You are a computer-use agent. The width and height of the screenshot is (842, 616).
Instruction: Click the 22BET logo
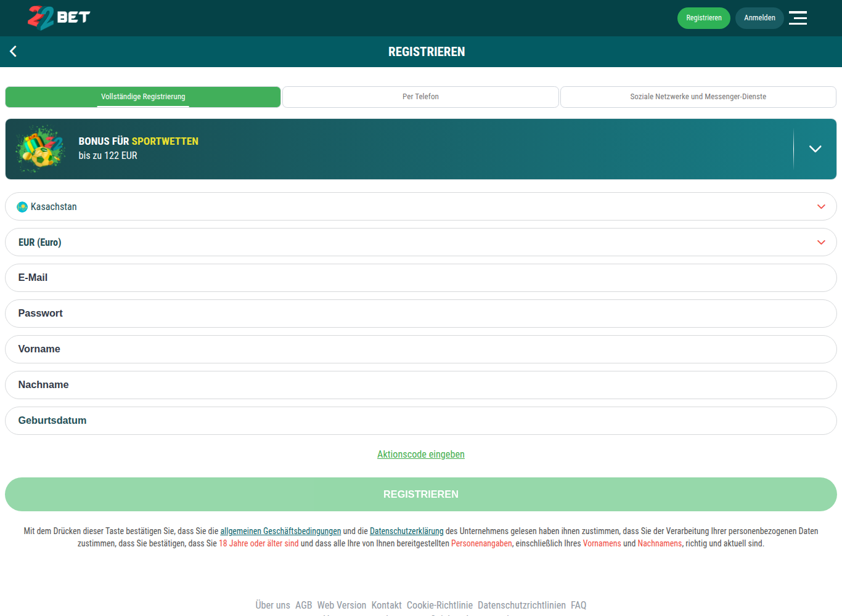[x=59, y=18]
